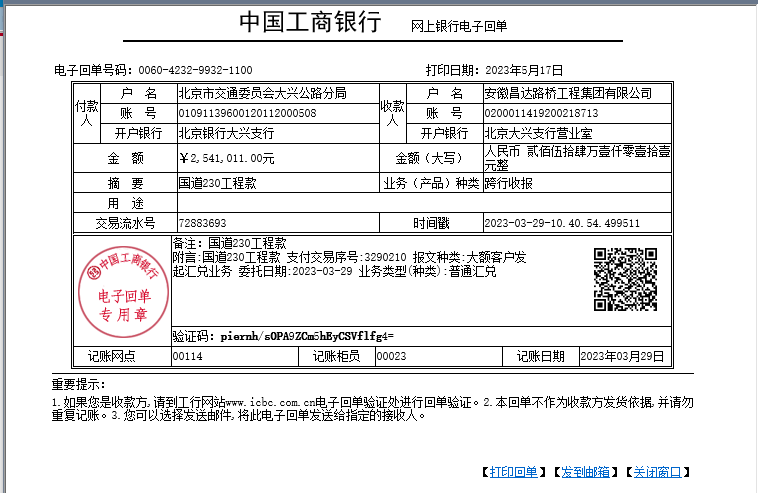
Task: Click the posting date 2023年03月29日
Action: 622,356
